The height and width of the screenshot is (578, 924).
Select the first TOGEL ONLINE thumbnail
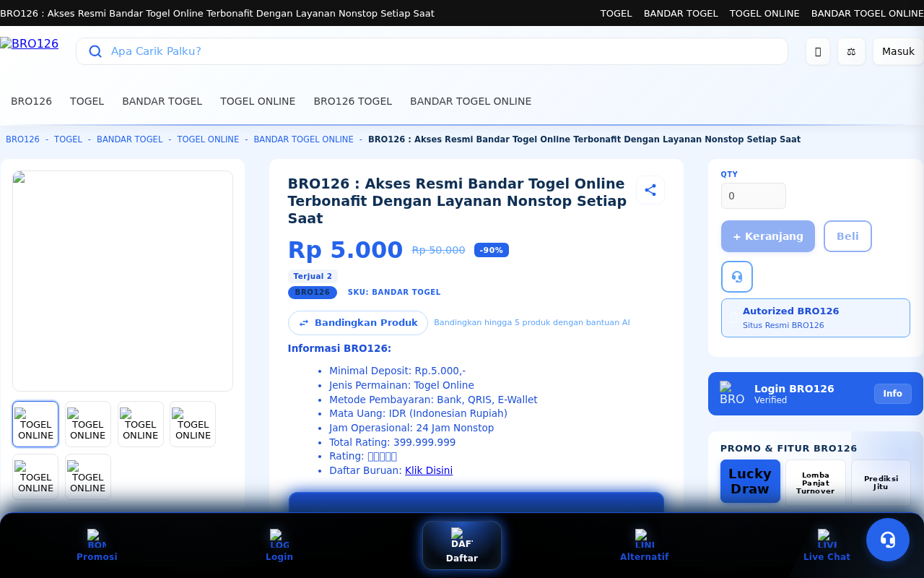click(x=35, y=424)
